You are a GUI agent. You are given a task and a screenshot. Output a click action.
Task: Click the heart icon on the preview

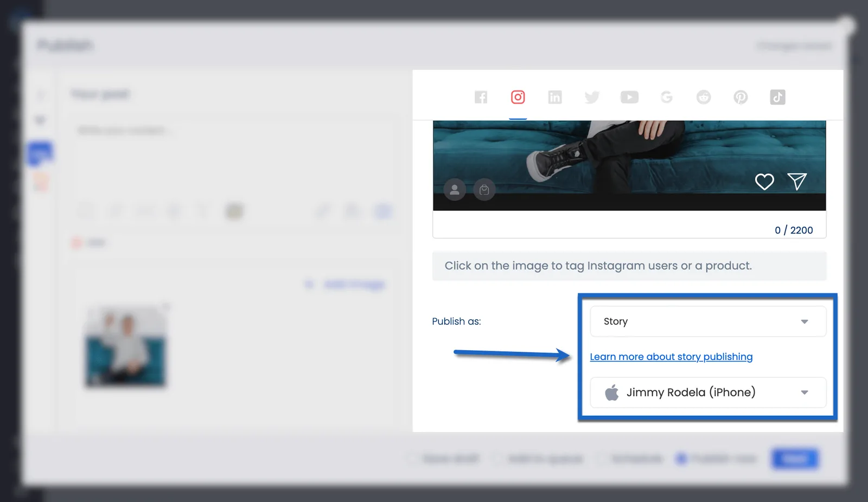(764, 182)
